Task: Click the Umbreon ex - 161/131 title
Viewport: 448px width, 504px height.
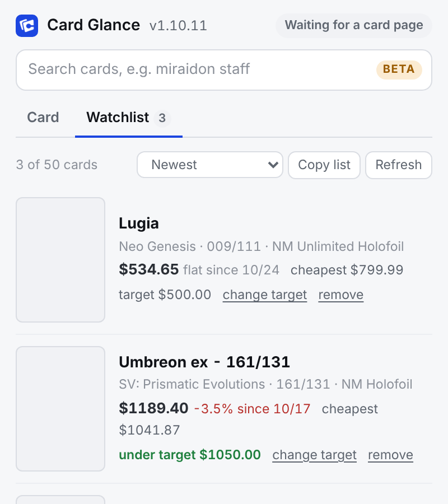Action: point(204,362)
